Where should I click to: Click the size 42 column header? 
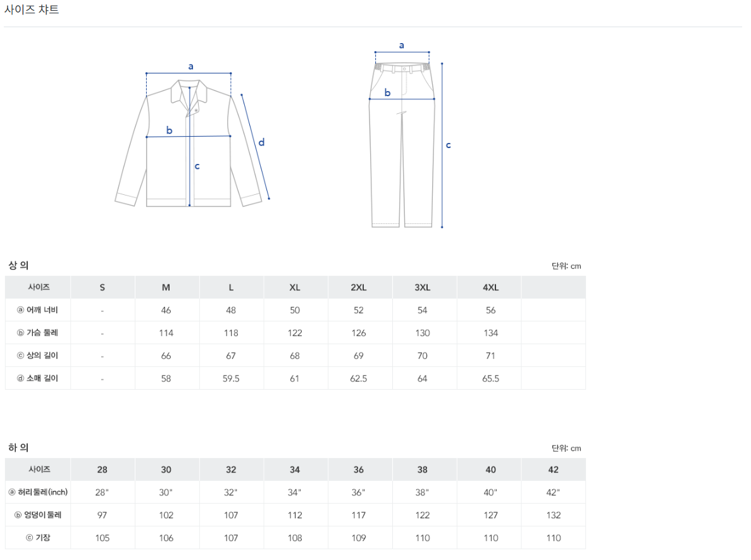point(554,470)
